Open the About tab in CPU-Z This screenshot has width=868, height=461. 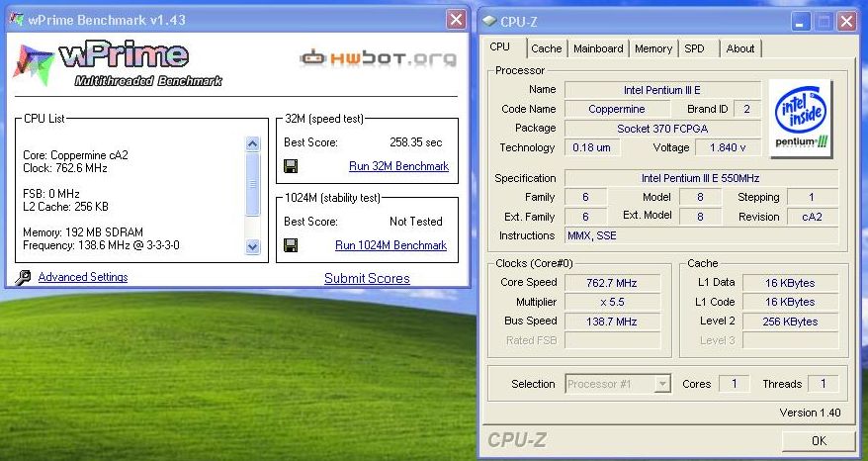(x=740, y=48)
